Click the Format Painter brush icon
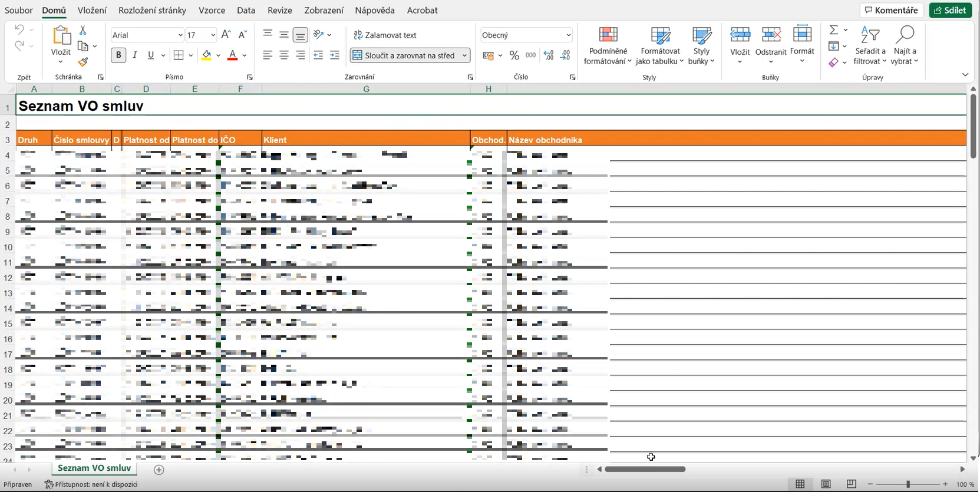 [x=83, y=62]
